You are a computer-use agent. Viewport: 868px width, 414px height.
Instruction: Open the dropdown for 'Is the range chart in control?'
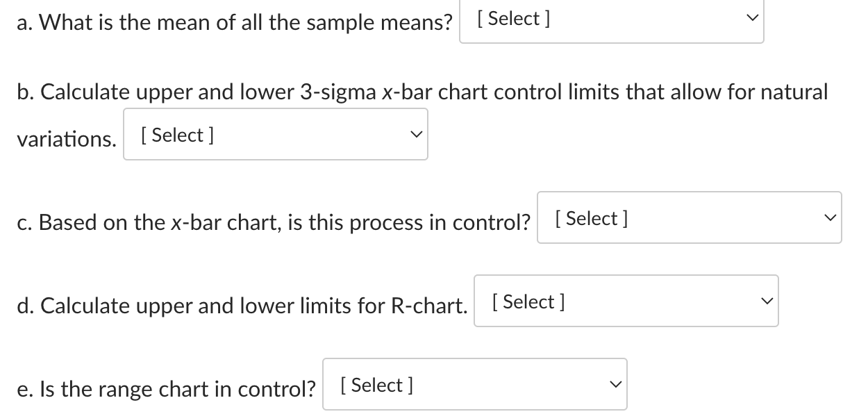point(474,384)
